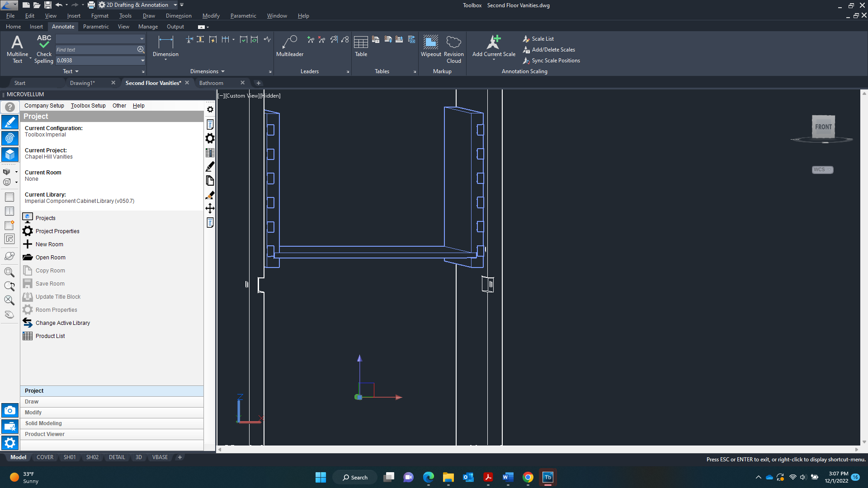Image resolution: width=868 pixels, height=488 pixels.
Task: Open the Toolbox Setup menu
Action: [x=88, y=106]
